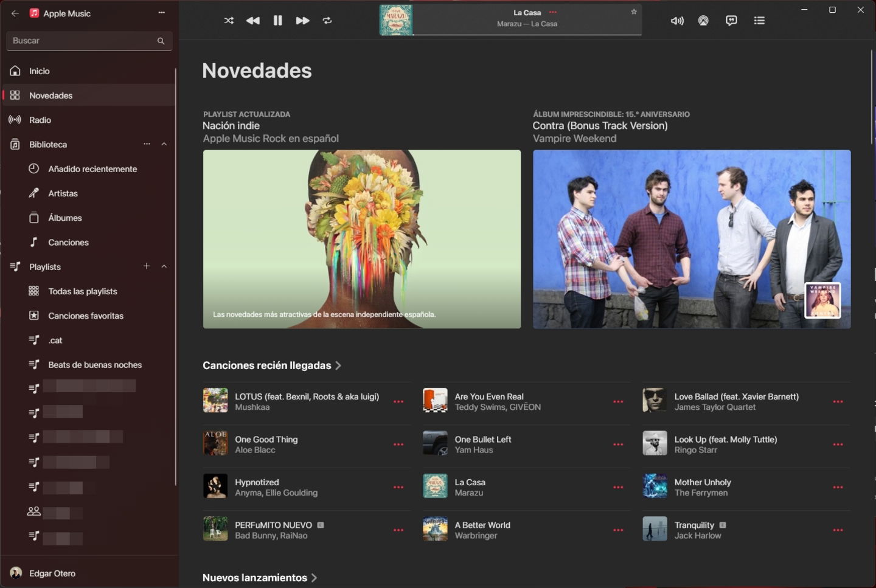Show the lyrics panel
Image resolution: width=876 pixels, height=588 pixels.
coord(731,21)
